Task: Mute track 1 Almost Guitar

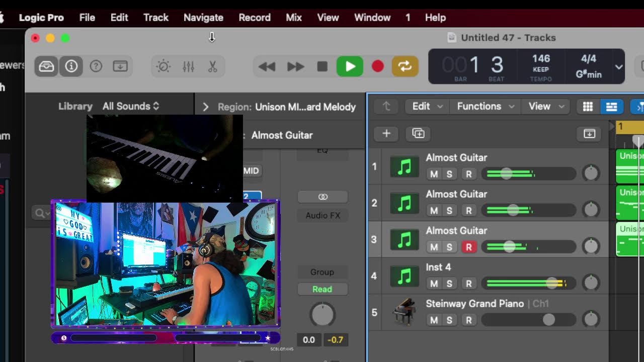Action: pos(434,174)
